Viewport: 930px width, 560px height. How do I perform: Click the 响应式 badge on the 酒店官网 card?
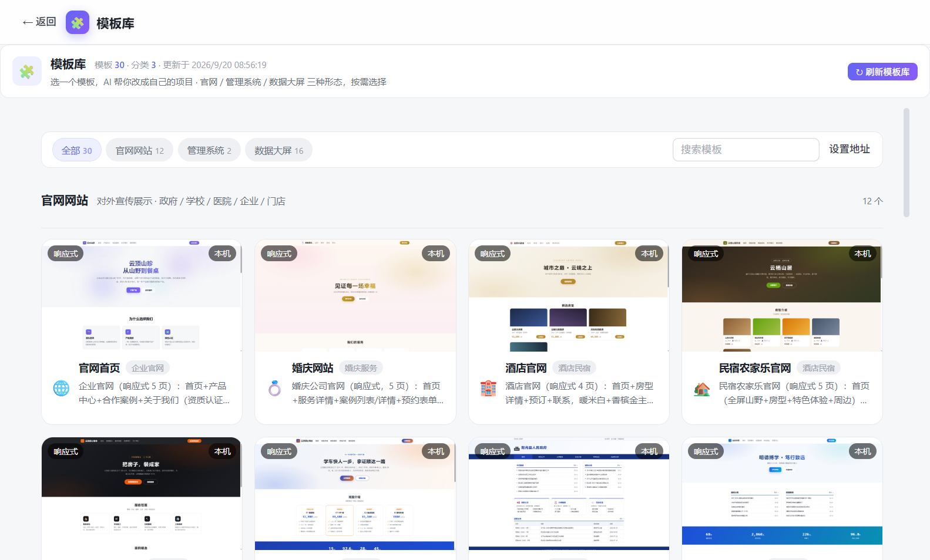(492, 254)
